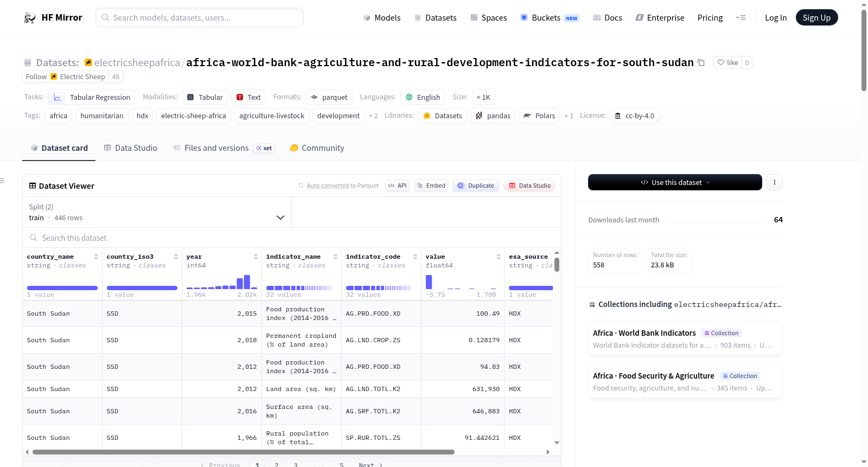Expand Use this dataset dropdown
This screenshot has width=868, height=467.
pyautogui.click(x=675, y=182)
